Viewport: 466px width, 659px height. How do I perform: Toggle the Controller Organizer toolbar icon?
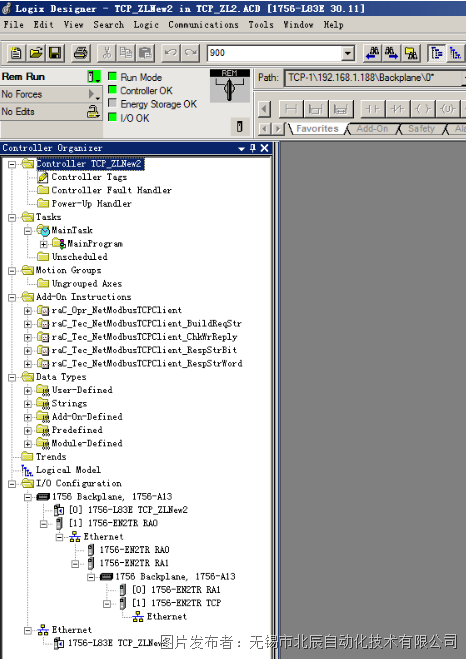pos(437,53)
